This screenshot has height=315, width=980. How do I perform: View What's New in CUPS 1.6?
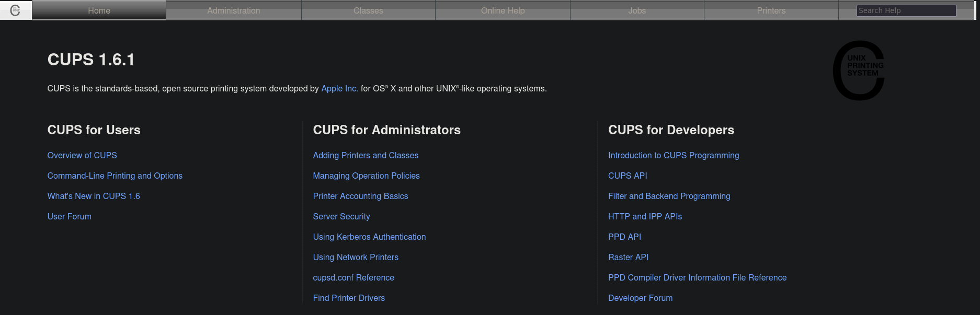coord(94,196)
